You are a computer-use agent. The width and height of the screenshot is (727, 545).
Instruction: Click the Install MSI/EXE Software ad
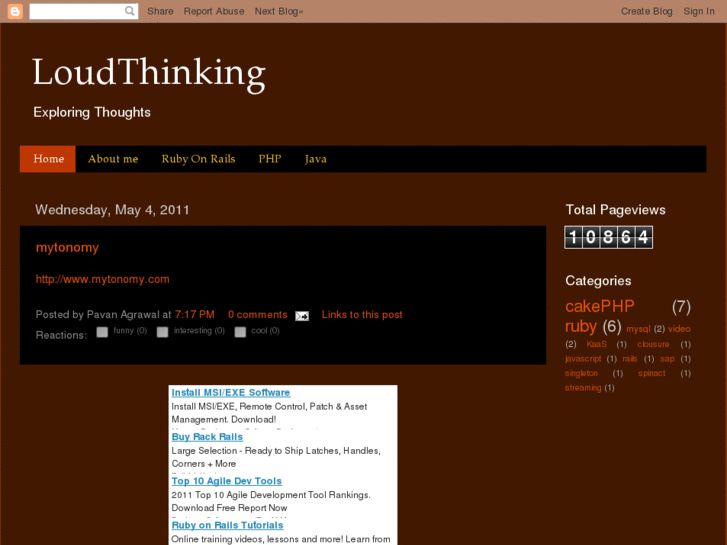pyautogui.click(x=231, y=392)
